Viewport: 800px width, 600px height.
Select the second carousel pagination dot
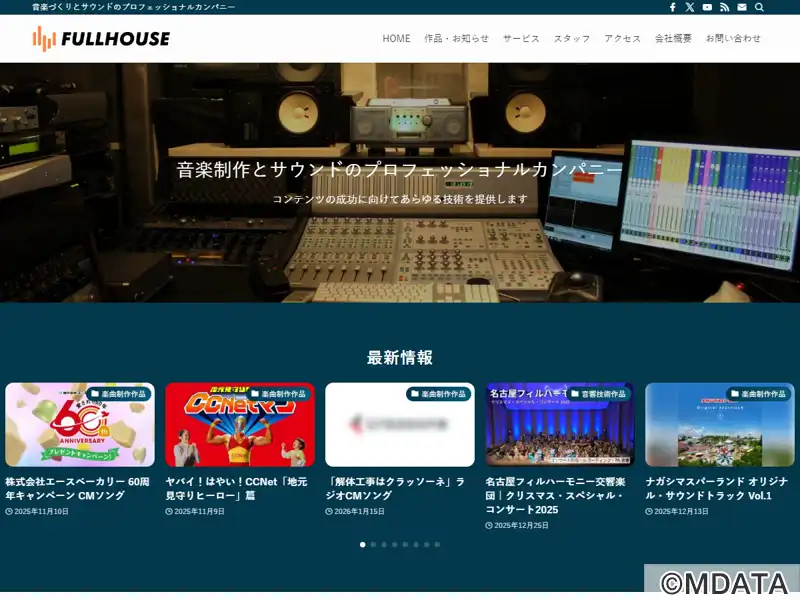(x=373, y=545)
